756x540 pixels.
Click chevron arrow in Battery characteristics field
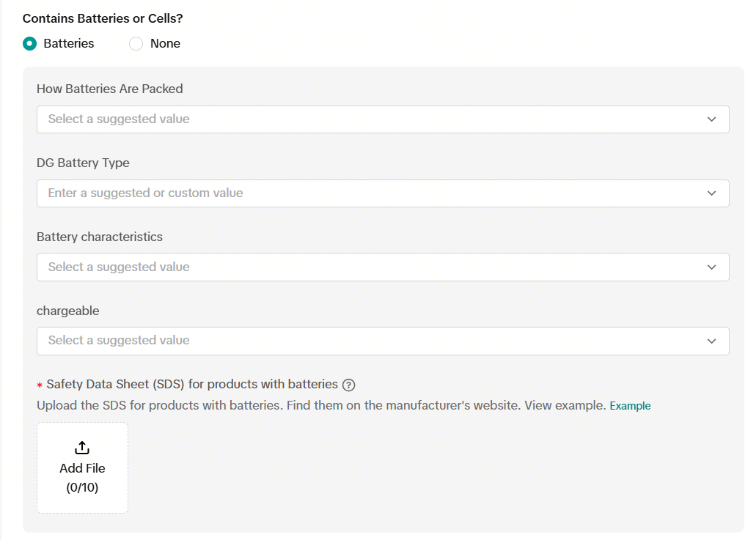click(711, 267)
